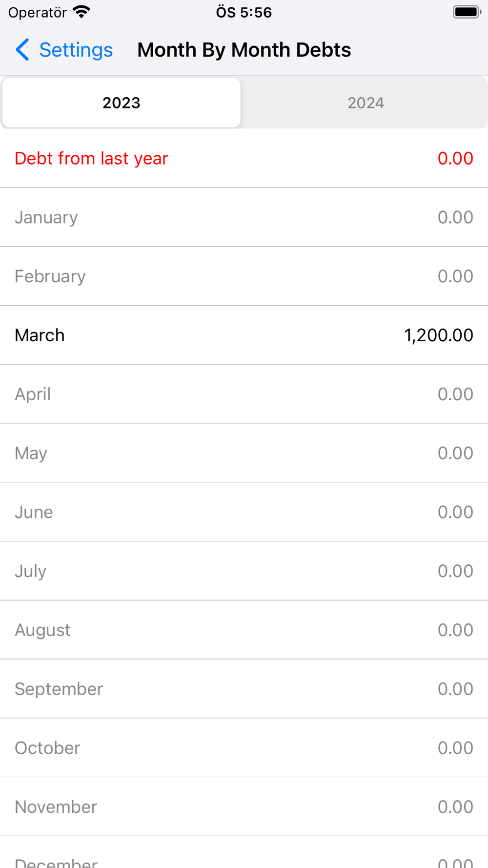Tap the battery indicator icon

(x=467, y=12)
